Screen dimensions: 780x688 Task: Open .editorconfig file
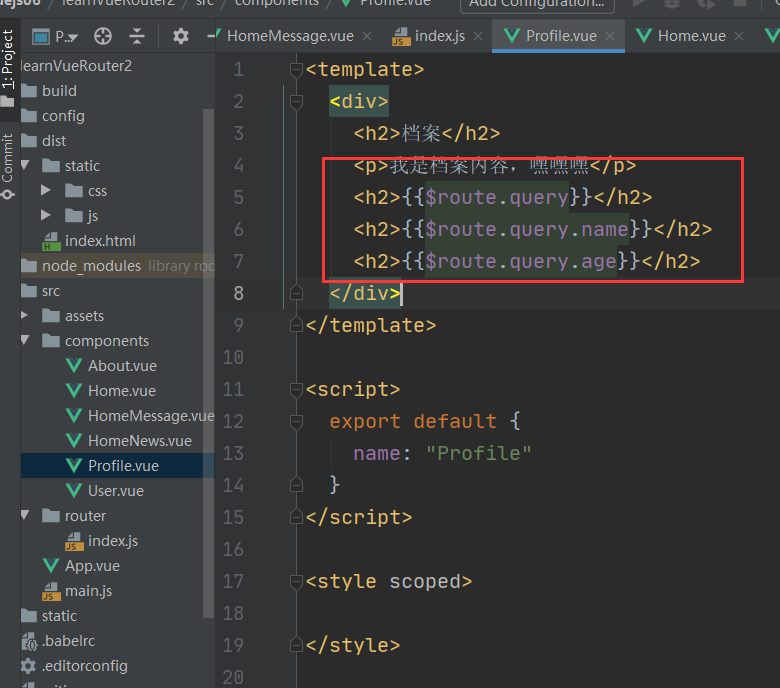pyautogui.click(x=85, y=666)
